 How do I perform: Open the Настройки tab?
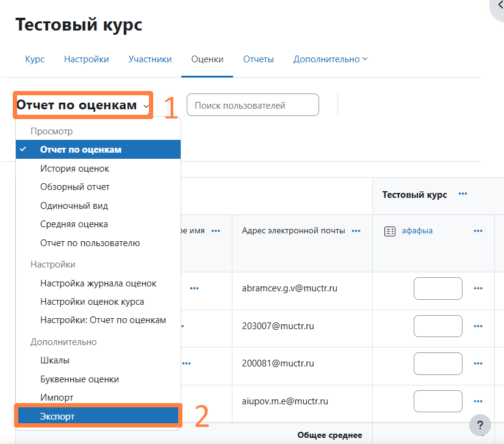[87, 59]
